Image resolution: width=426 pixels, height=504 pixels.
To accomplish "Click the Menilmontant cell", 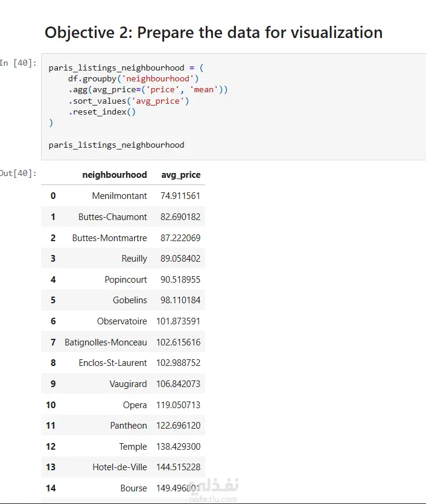I will pos(119,196).
